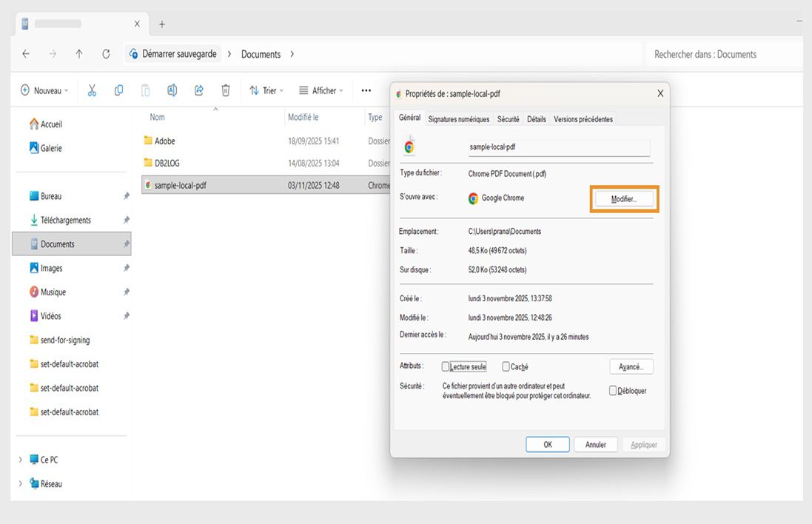
Task: Click the Modifier button to change default app
Action: click(x=624, y=198)
